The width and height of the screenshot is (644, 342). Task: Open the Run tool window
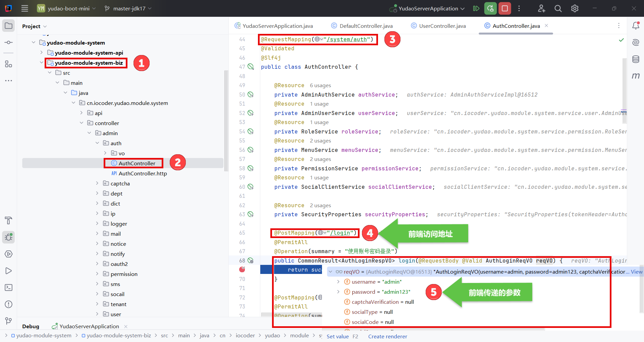(8, 271)
